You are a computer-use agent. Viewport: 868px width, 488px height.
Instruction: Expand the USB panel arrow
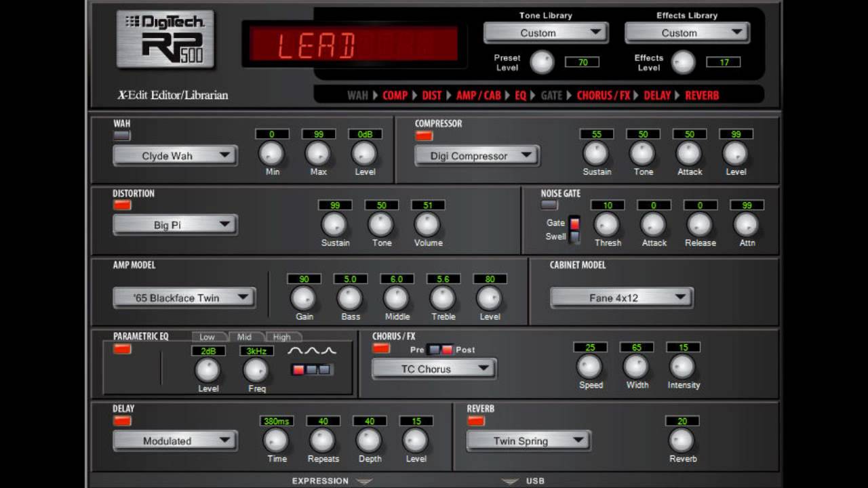510,481
